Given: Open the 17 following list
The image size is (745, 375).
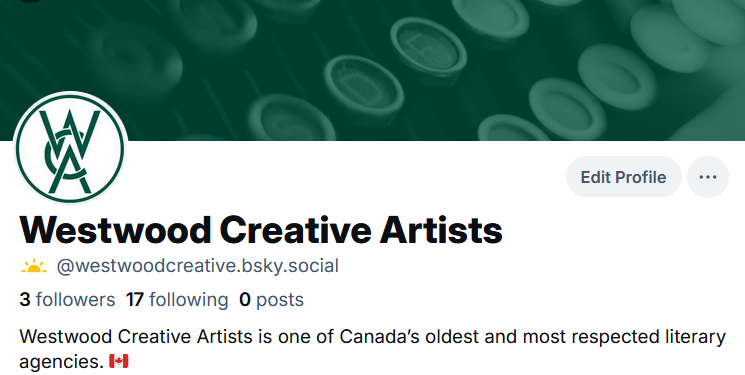Looking at the screenshot, I should (x=177, y=300).
